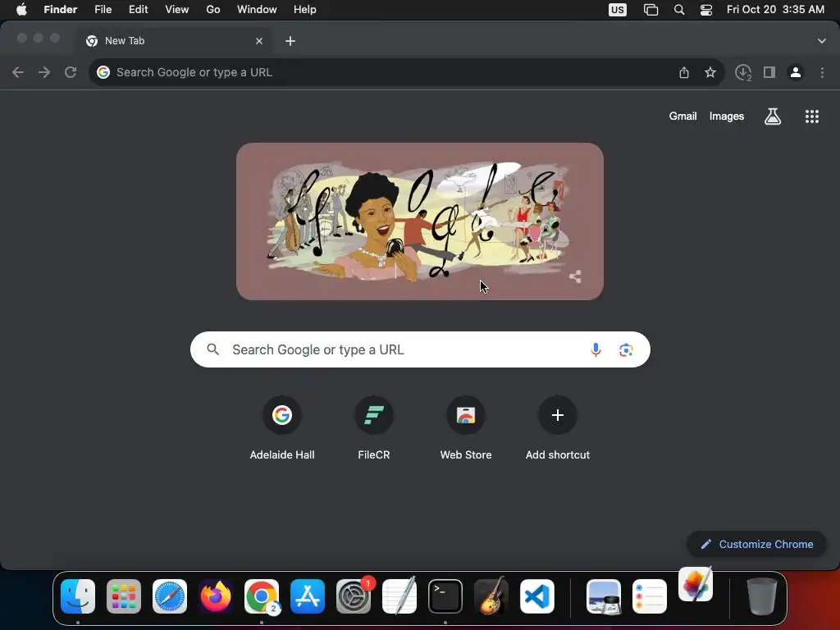
Task: Click the browser forward arrow
Action: 44,72
